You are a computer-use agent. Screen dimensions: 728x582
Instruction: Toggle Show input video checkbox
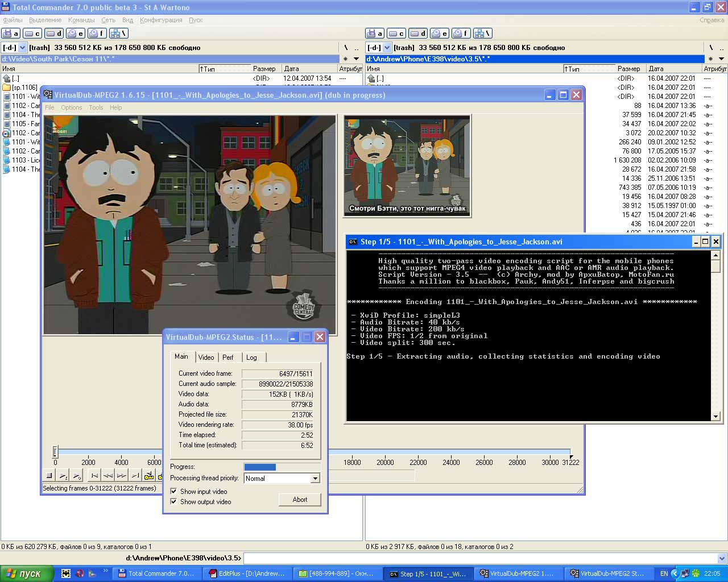173,491
